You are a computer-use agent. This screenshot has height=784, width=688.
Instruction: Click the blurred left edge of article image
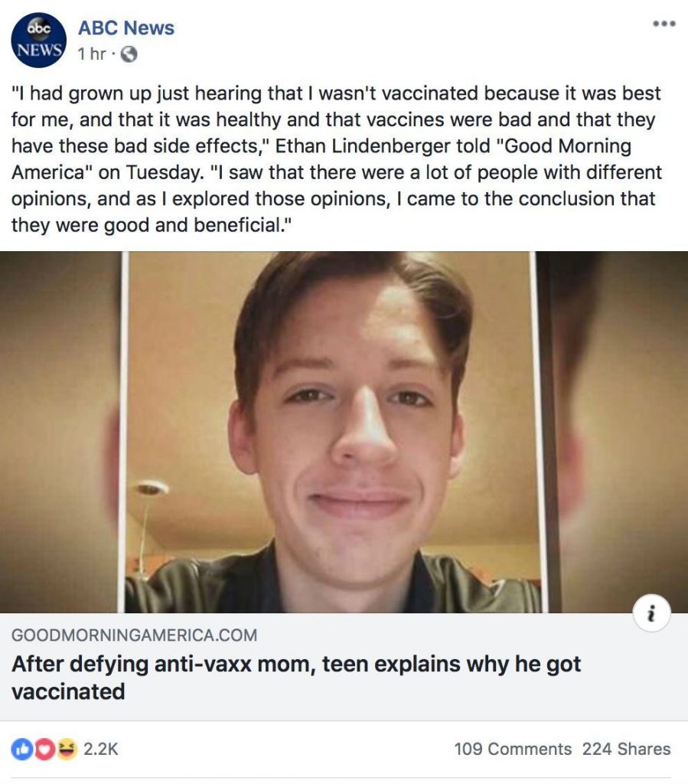tap(57, 433)
